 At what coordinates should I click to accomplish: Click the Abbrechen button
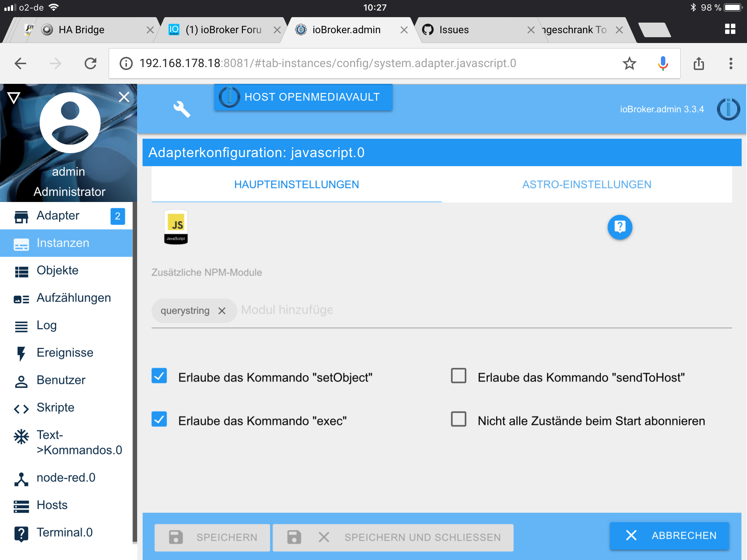point(669,536)
